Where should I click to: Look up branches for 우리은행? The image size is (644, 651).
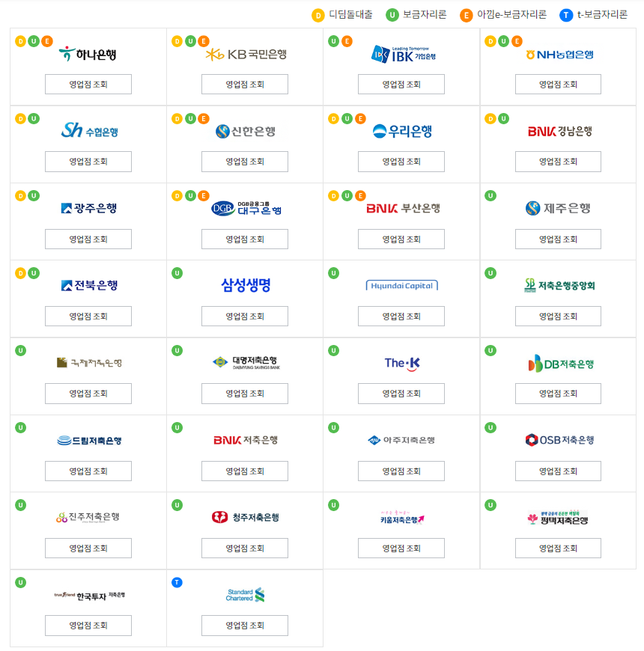tap(401, 162)
